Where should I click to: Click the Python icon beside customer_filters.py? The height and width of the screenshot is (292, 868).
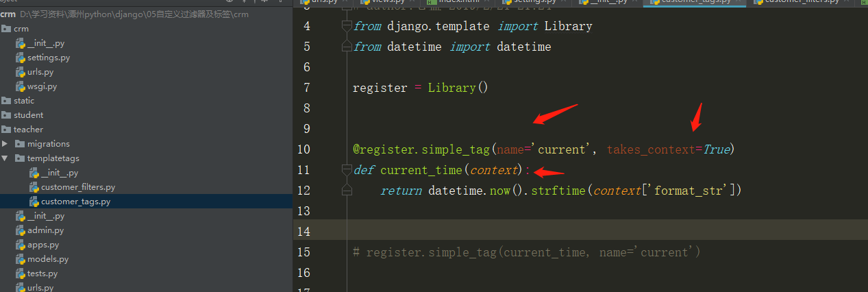(34, 187)
